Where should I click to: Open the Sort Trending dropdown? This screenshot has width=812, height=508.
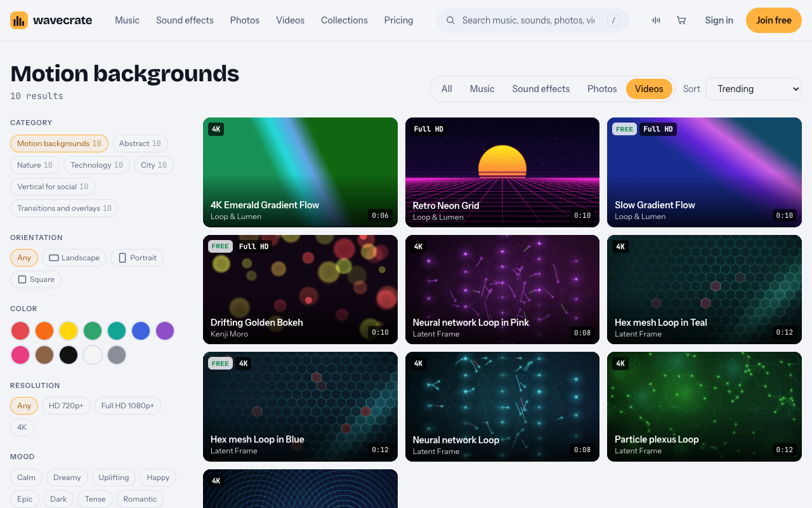[754, 89]
